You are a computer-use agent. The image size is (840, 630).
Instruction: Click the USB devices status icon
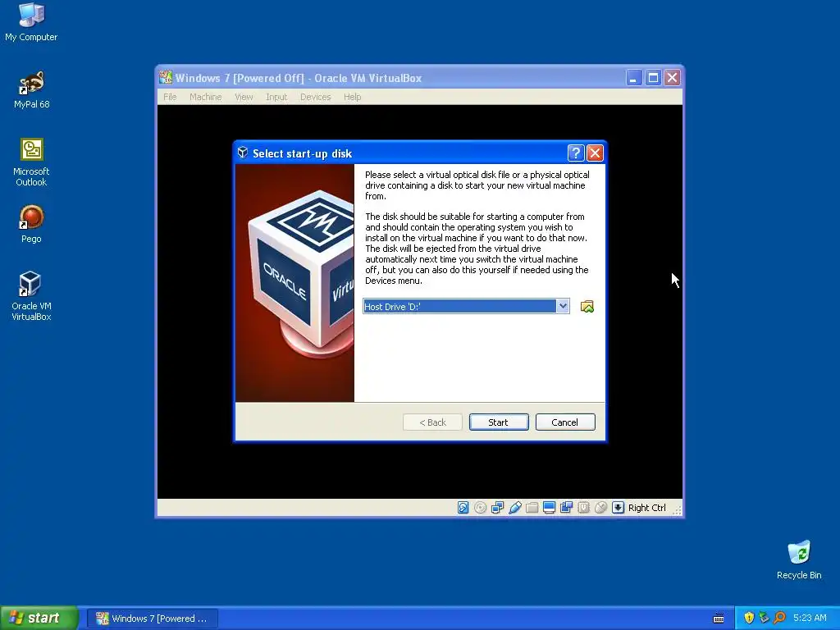tap(515, 507)
